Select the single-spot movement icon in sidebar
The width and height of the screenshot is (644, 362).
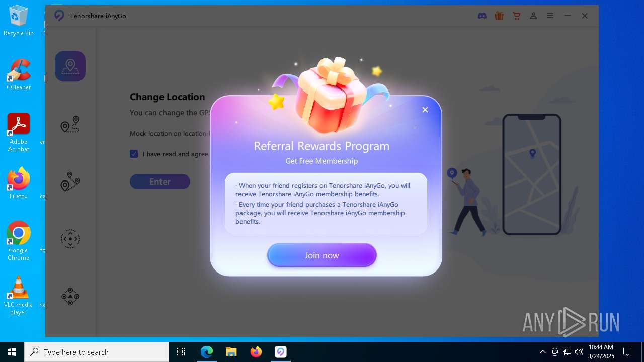point(70,124)
